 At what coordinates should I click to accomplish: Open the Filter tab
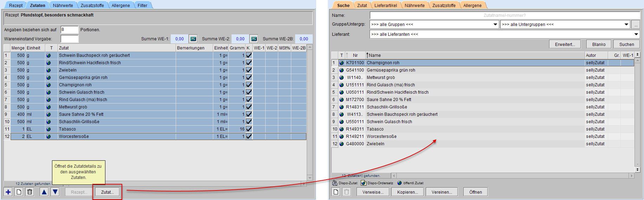pyautogui.click(x=142, y=5)
